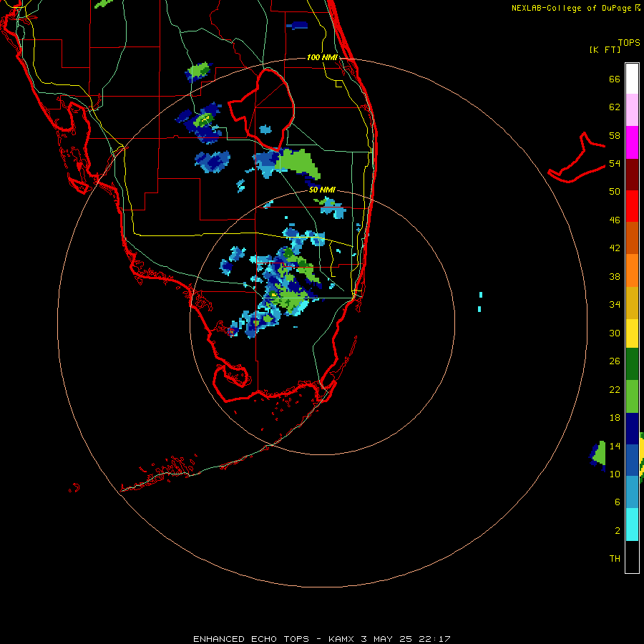Pick the yellow legend swatch
The width and height of the screenshot is (644, 644).
(x=632, y=333)
